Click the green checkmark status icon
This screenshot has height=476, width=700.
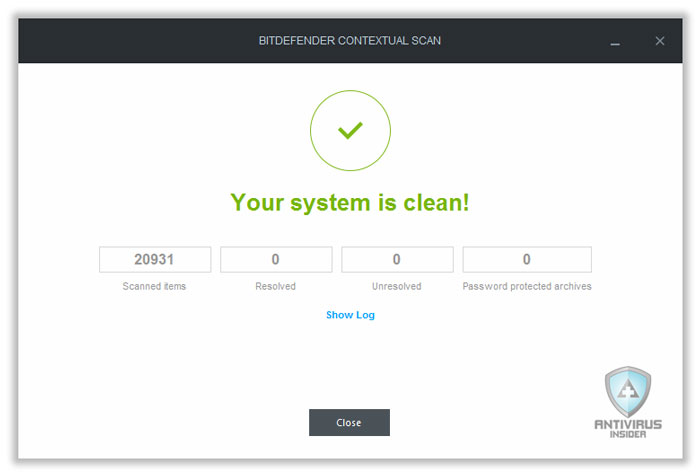tap(350, 130)
